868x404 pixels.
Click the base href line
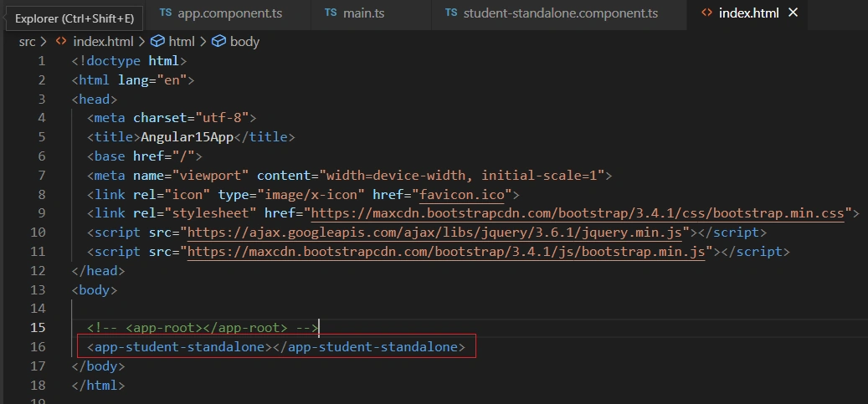point(144,156)
